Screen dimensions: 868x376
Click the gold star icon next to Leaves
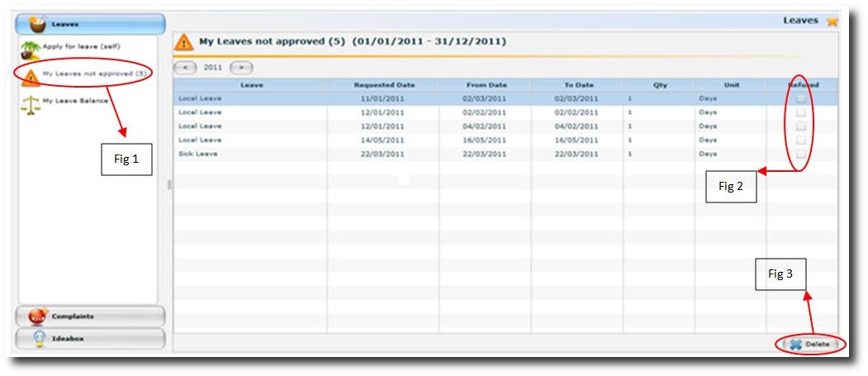pyautogui.click(x=832, y=21)
